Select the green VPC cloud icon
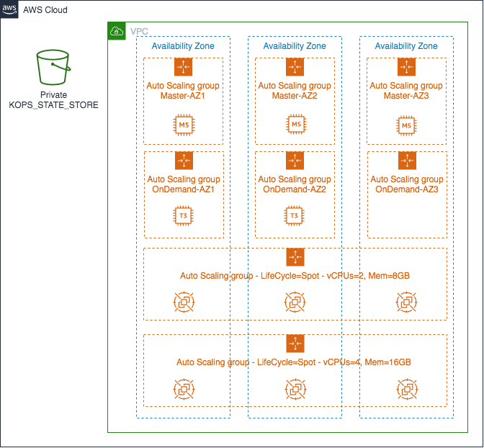The height and width of the screenshot is (448, 484). (117, 31)
